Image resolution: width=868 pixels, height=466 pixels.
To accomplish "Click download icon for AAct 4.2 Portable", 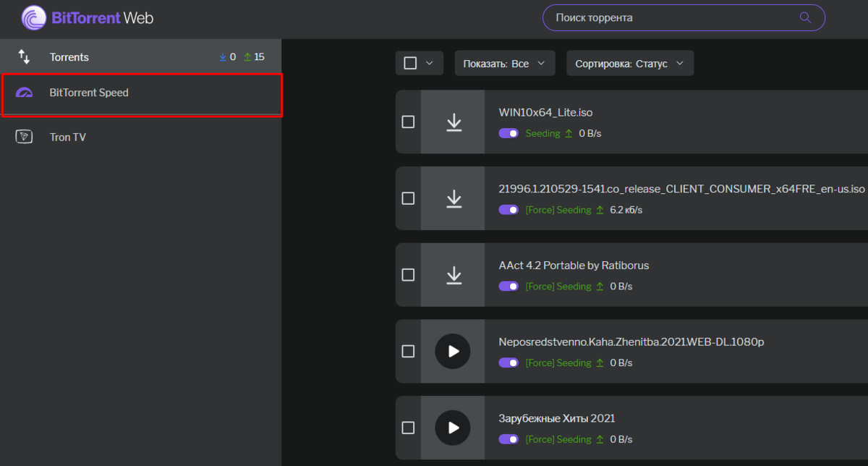I will [x=454, y=275].
